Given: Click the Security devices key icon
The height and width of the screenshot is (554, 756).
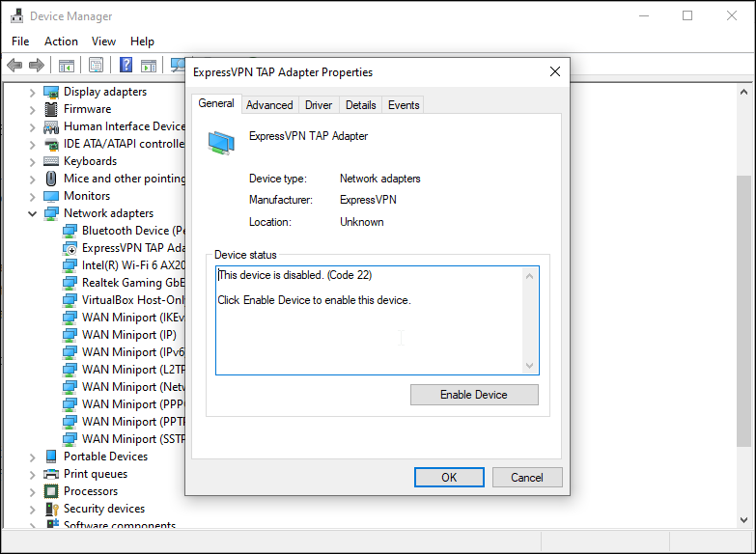Looking at the screenshot, I should tap(51, 509).
